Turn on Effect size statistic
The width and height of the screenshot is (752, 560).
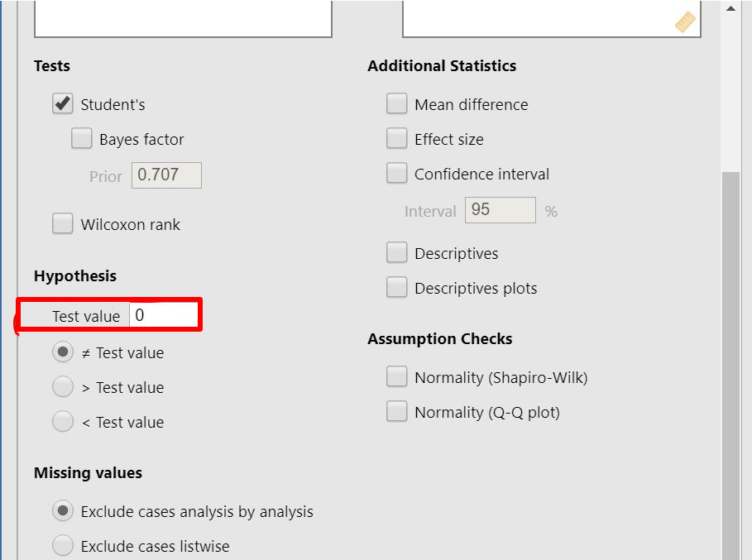coord(397,139)
